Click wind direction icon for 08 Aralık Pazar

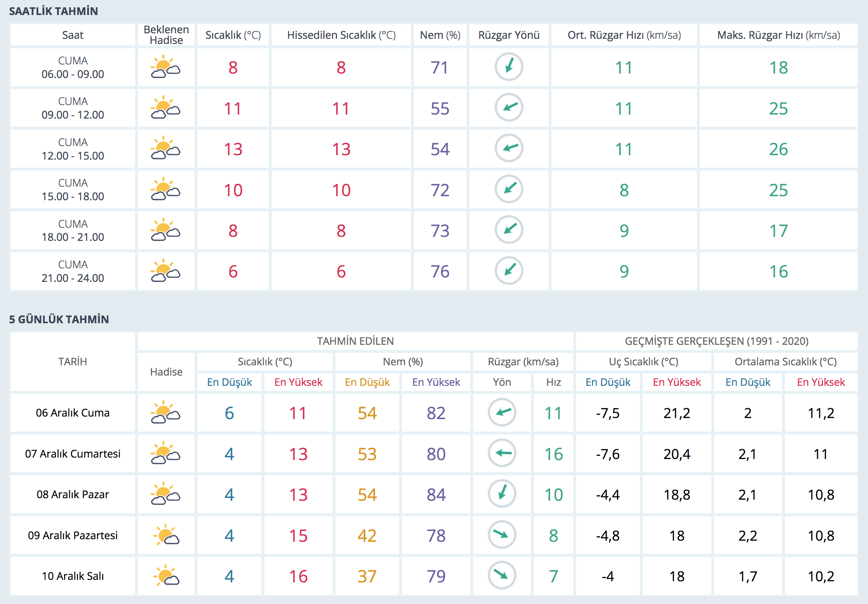pyautogui.click(x=502, y=493)
